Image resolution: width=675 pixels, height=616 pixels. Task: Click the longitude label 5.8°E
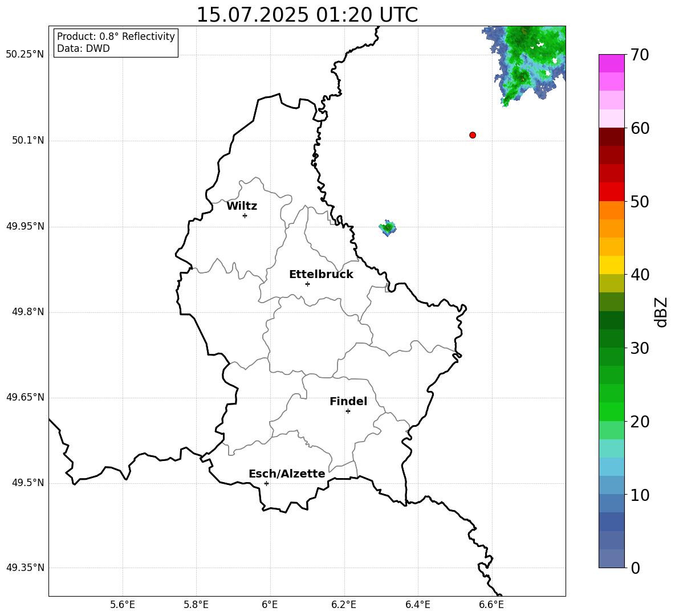tap(196, 605)
